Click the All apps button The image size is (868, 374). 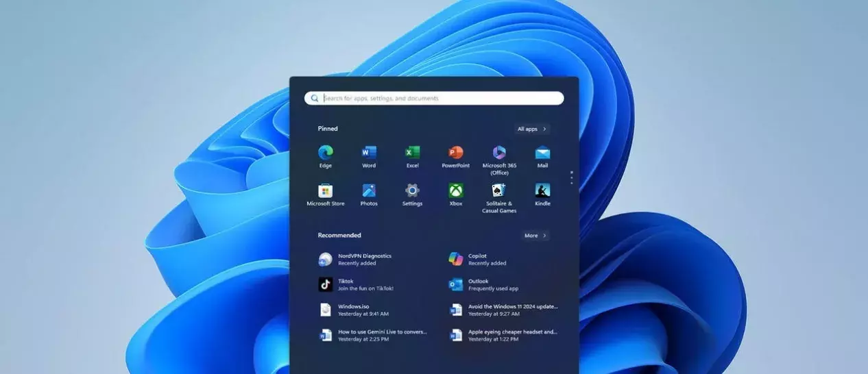coord(532,129)
